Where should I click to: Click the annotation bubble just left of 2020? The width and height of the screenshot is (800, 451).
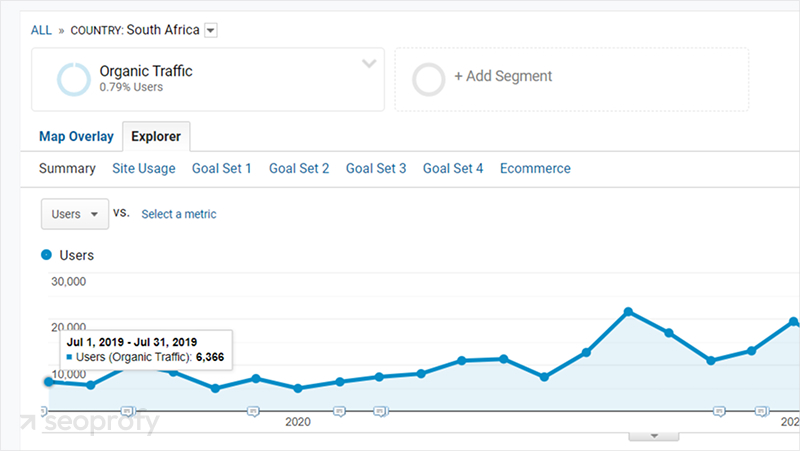coord(253,410)
